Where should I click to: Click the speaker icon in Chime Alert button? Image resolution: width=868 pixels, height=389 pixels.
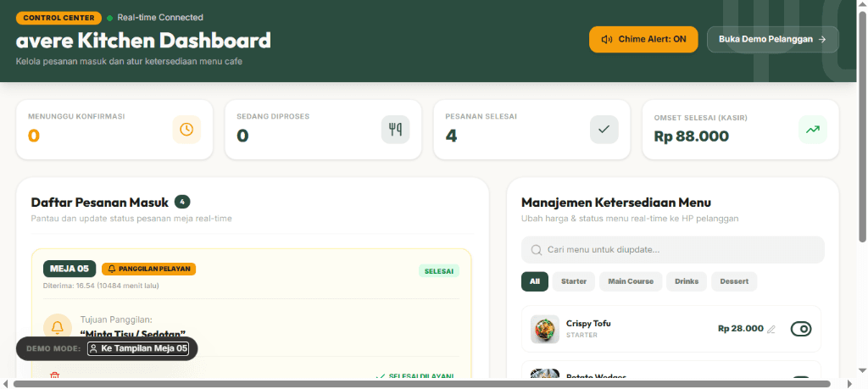click(x=607, y=39)
